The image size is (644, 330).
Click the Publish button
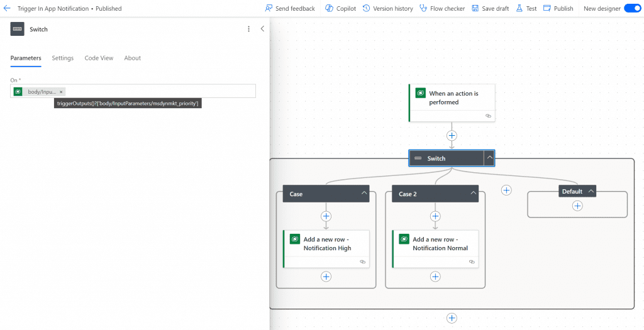558,9
